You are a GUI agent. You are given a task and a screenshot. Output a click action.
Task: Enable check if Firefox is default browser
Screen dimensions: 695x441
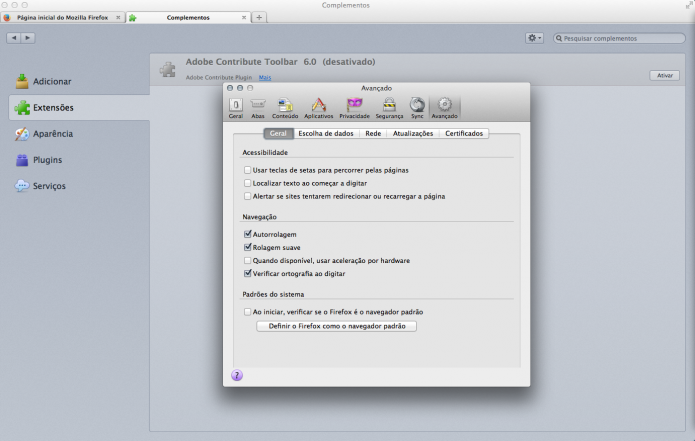247,312
